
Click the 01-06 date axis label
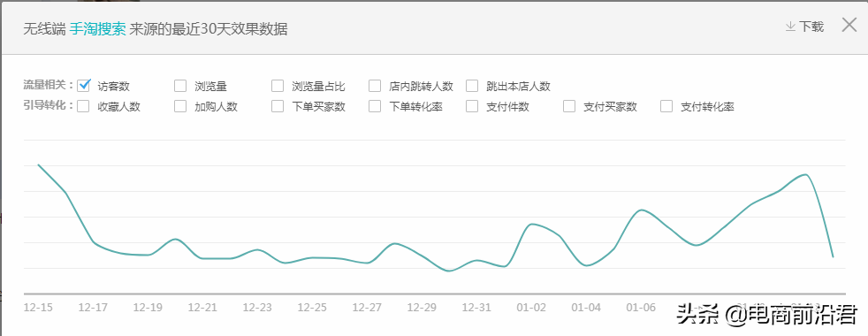(641, 308)
